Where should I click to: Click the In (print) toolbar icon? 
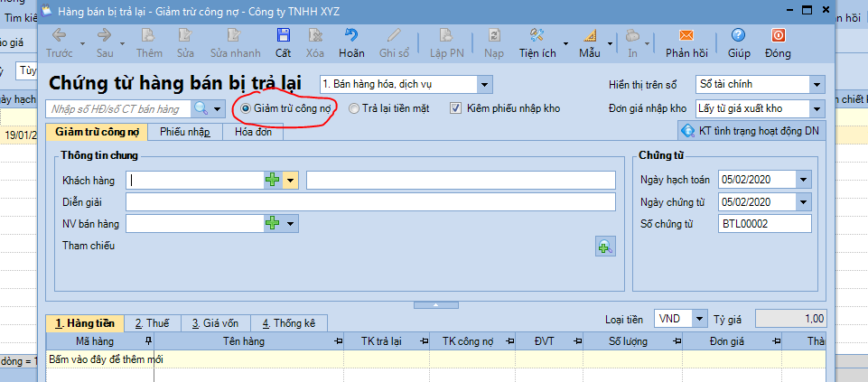[x=632, y=35]
